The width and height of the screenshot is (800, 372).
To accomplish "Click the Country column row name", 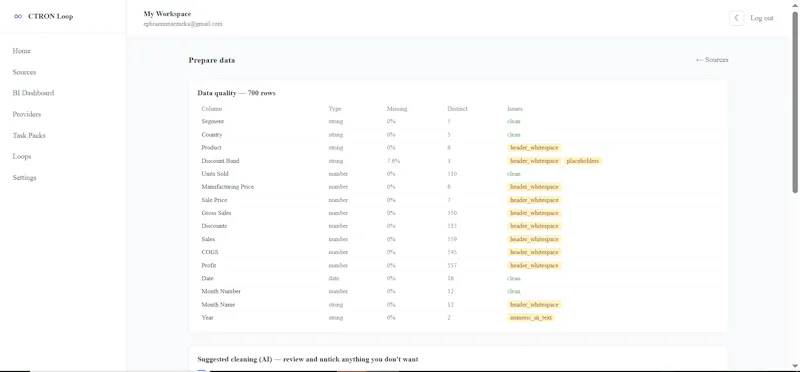I will click(212, 135).
